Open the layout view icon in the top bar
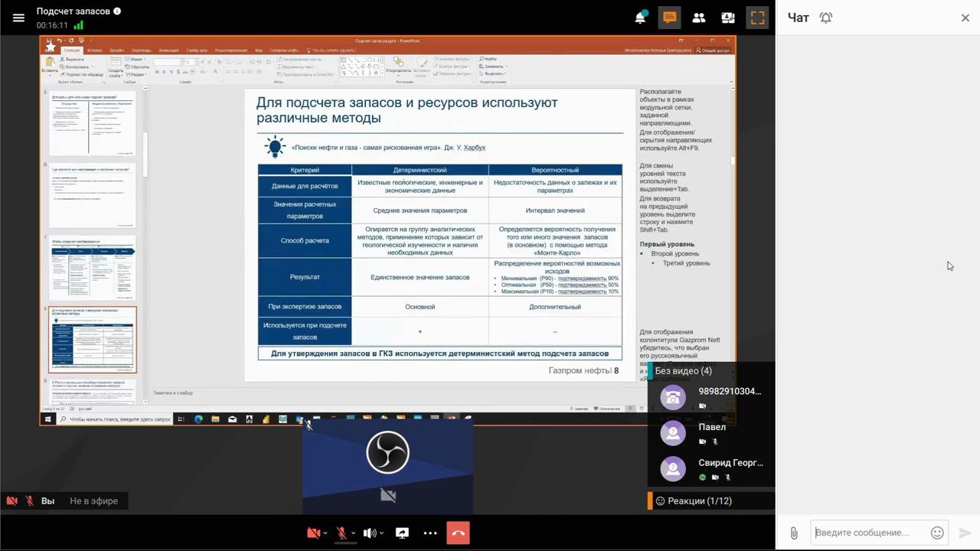Viewport: 980px width, 551px height. coord(728,18)
